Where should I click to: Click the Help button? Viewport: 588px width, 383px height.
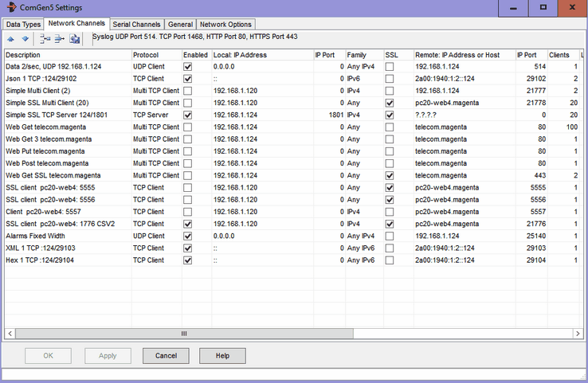(x=222, y=355)
